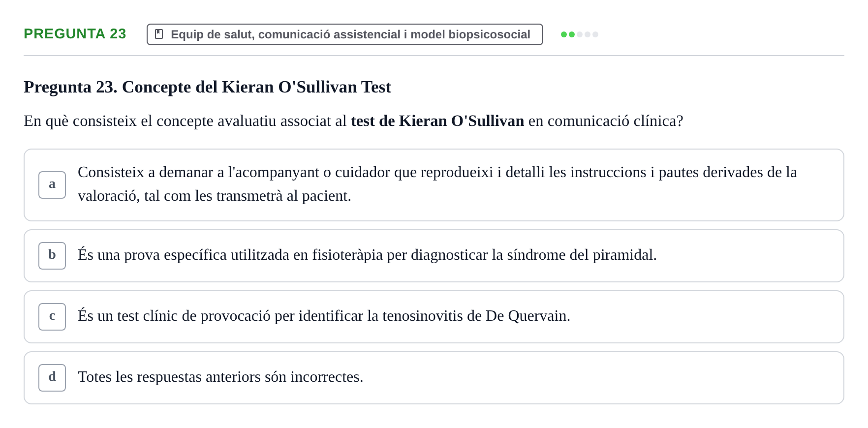Click the last gray difficulty dot
The image size is (868, 428).
(595, 34)
